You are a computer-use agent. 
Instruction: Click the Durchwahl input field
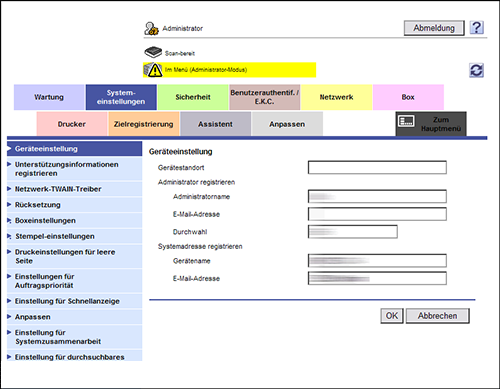(x=353, y=232)
